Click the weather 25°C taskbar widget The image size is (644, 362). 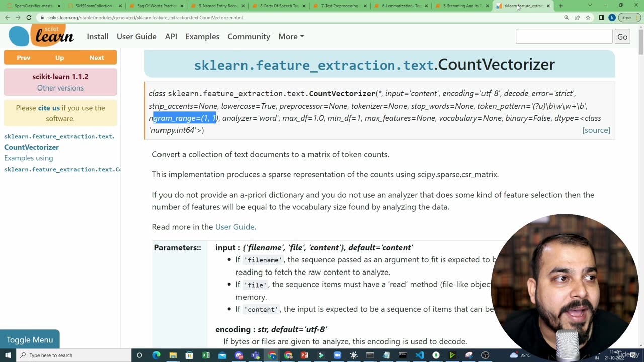tap(521, 355)
